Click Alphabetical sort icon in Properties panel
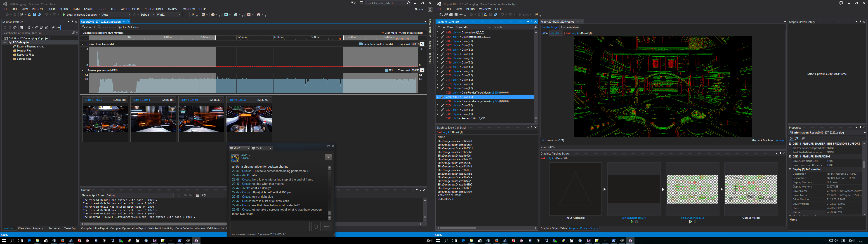This screenshot has height=244, width=868. [x=797, y=138]
